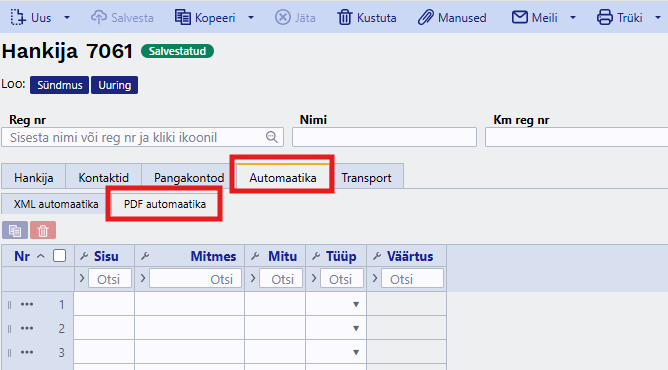Click the Sisu Otsi filter field

[110, 279]
